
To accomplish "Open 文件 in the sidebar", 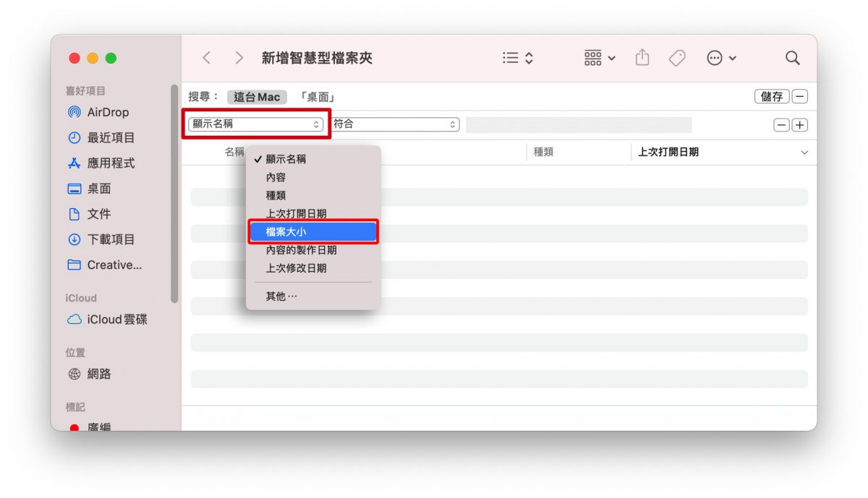I will pos(90,214).
